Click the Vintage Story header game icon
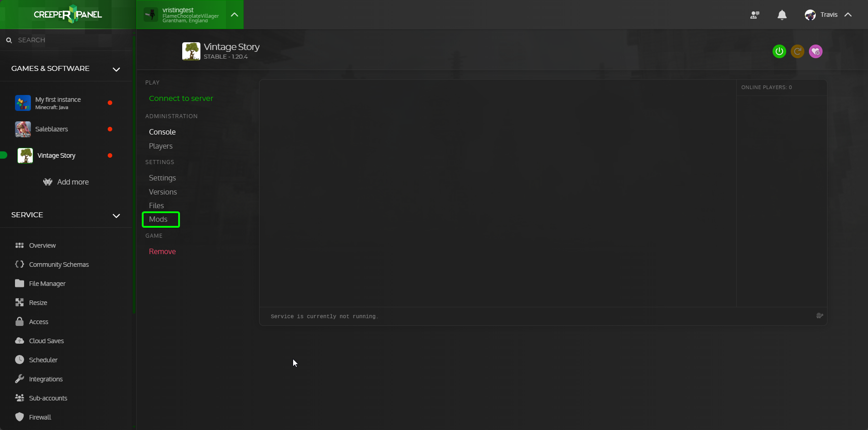Viewport: 868px width, 430px height. 191,51
